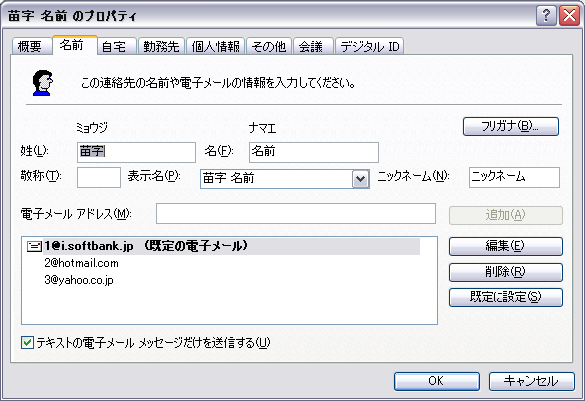Confirm with the OK button
The width and height of the screenshot is (585, 401).
tap(437, 381)
